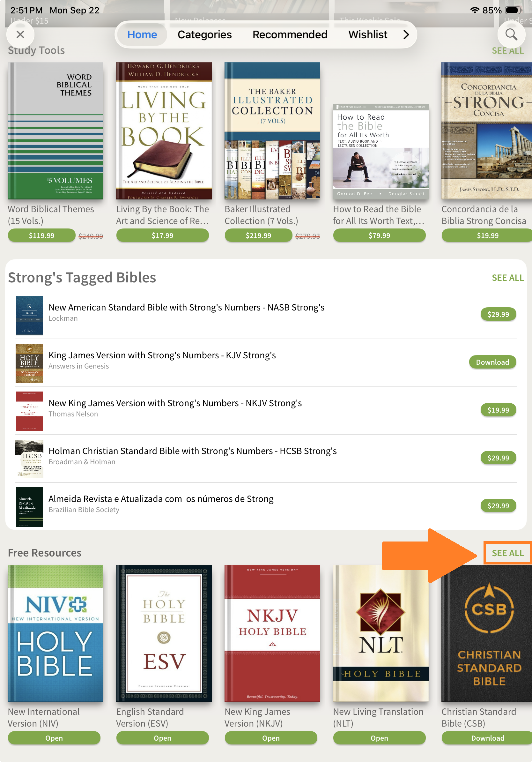Go to the Wishlist tab
This screenshot has height=762, width=532.
pyautogui.click(x=367, y=34)
